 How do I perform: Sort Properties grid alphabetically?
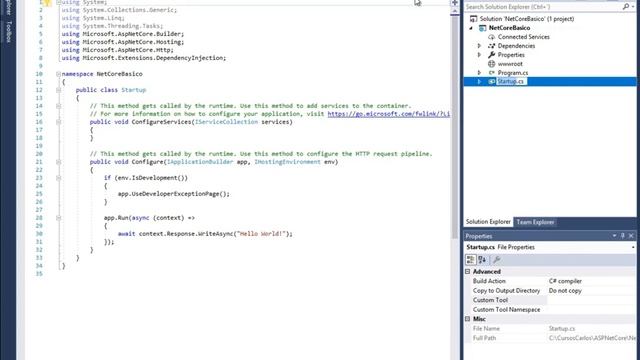click(482, 260)
